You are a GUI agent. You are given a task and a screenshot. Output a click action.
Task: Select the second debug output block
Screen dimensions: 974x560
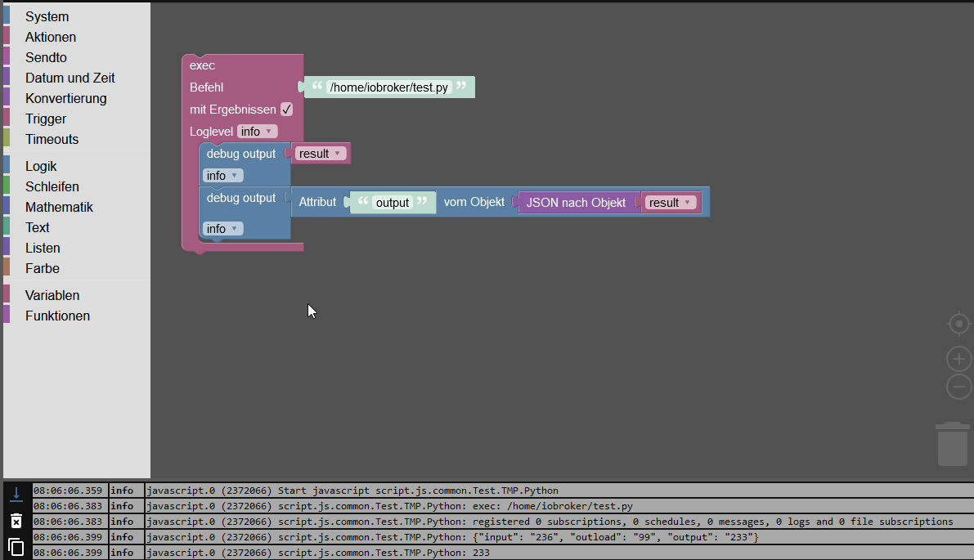(241, 198)
